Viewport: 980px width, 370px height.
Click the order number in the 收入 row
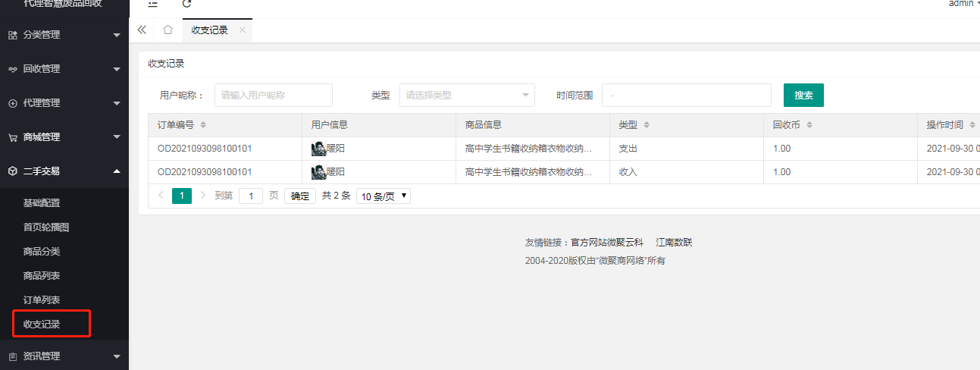pyautogui.click(x=205, y=172)
